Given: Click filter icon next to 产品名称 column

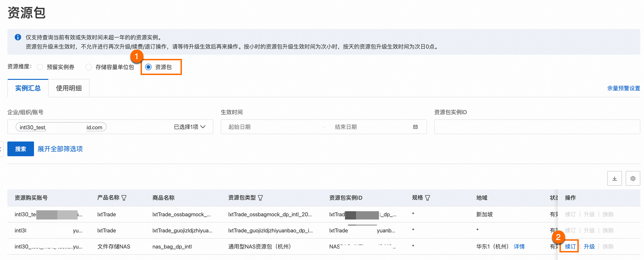Looking at the screenshot, I should pos(124,198).
